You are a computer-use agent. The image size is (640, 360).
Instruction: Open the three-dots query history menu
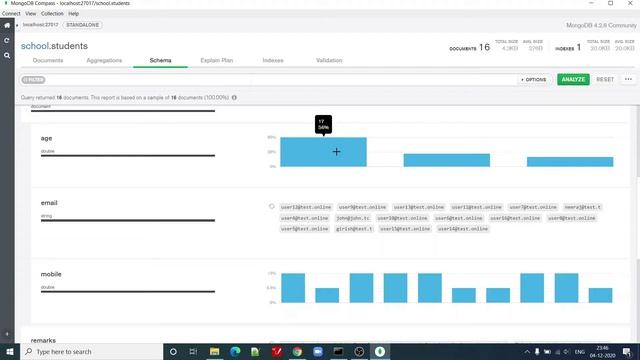(628, 79)
